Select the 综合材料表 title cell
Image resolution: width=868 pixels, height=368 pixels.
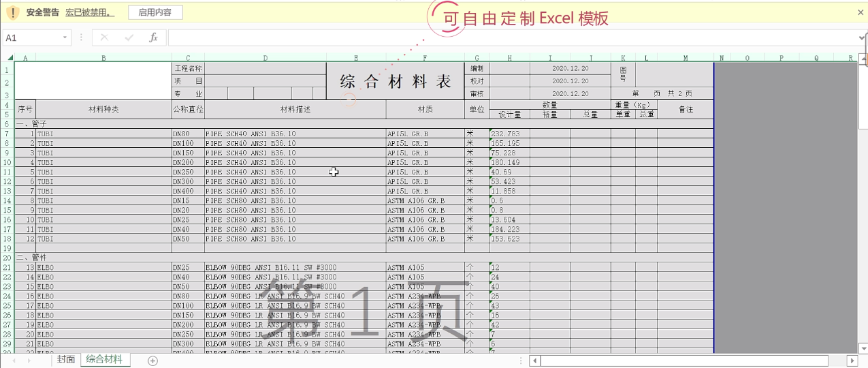396,81
